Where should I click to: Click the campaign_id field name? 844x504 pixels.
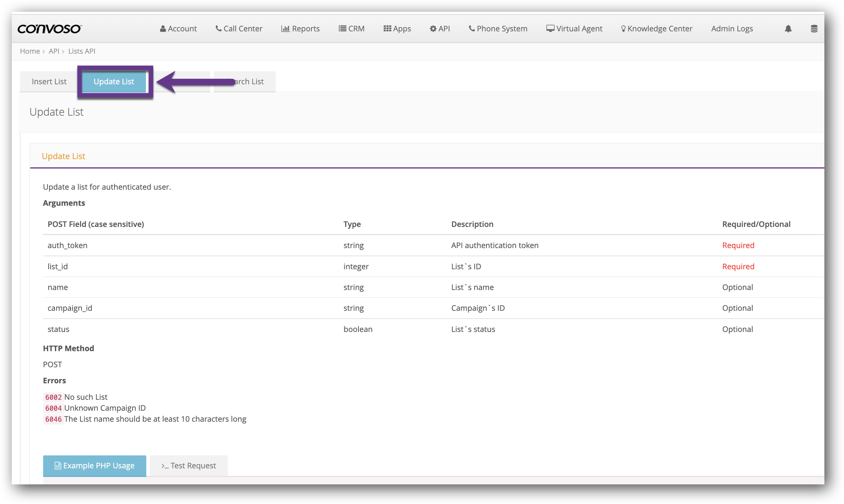70,308
